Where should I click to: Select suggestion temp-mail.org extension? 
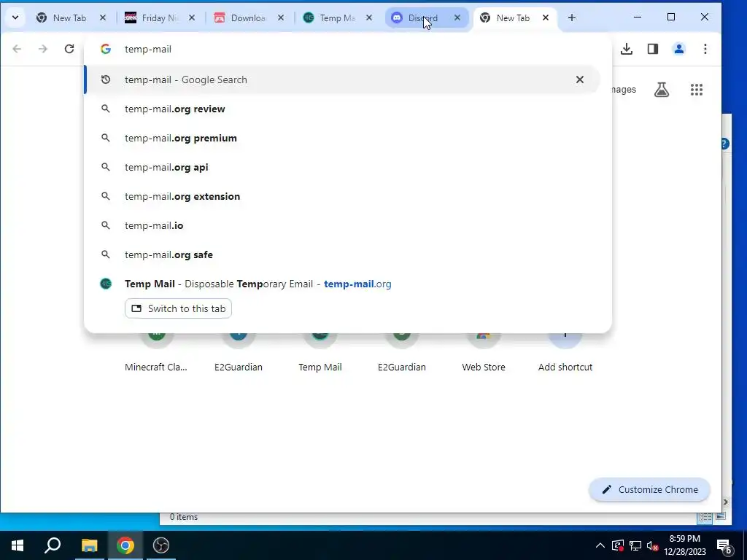[x=342, y=196]
